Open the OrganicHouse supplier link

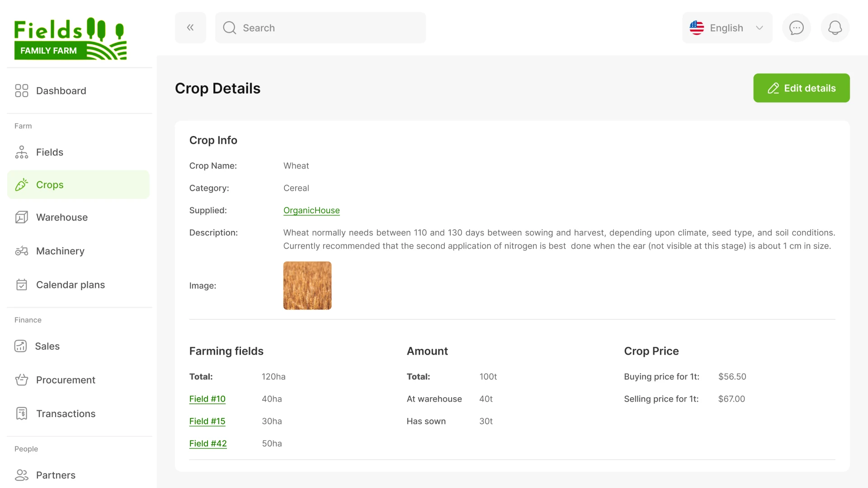click(311, 210)
